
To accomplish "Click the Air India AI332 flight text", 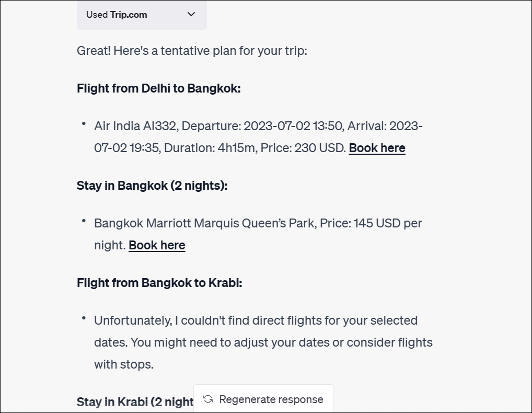I will (x=136, y=126).
